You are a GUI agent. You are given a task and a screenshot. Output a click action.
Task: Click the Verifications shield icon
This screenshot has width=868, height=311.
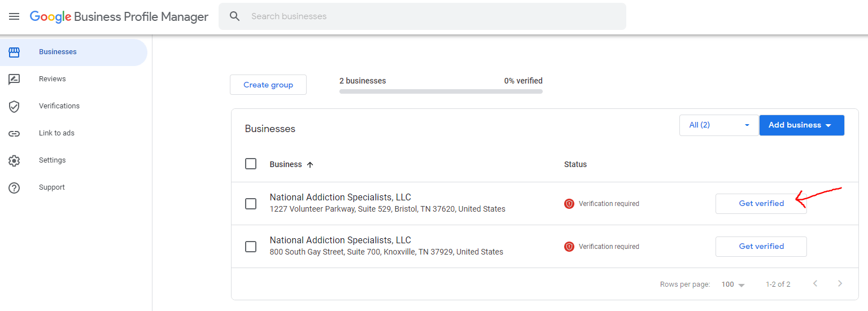click(14, 106)
